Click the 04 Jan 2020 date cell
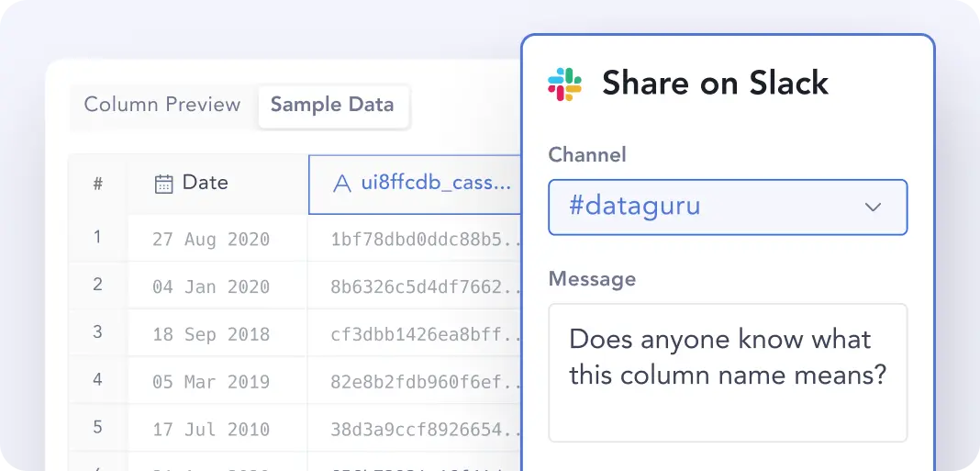 pyautogui.click(x=211, y=287)
